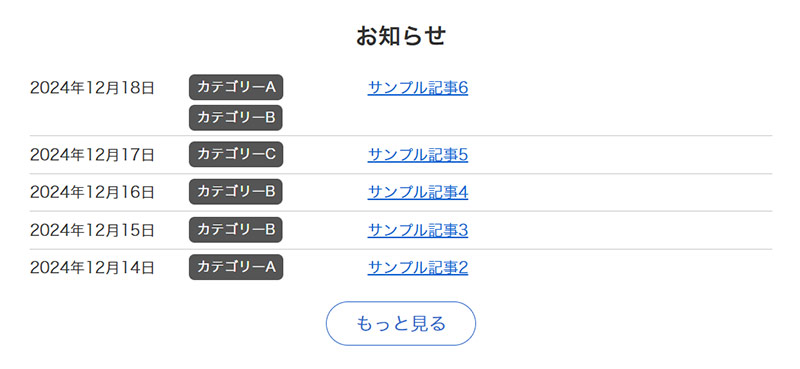Select カテゴリーB tag on December 15 row
The image size is (800, 369).
(236, 230)
